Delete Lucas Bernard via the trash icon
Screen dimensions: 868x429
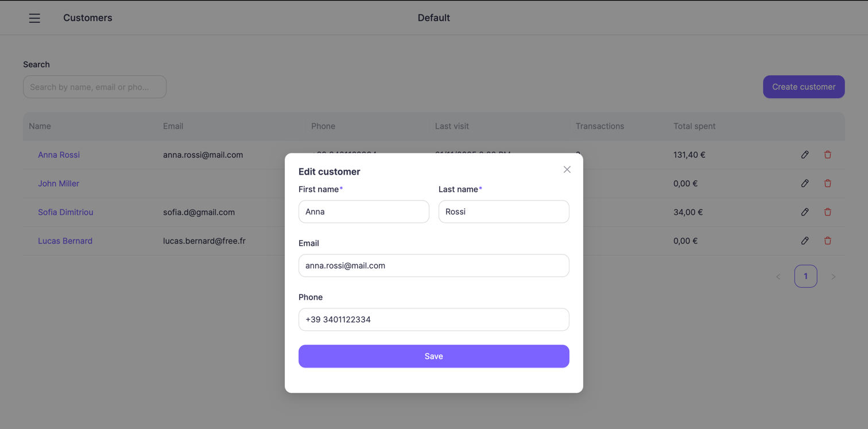[x=828, y=241]
